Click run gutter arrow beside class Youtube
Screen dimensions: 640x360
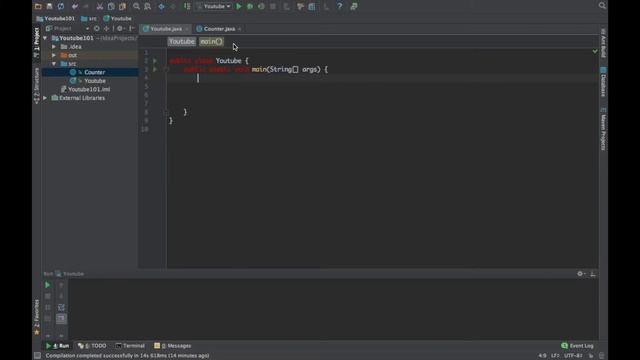155,61
